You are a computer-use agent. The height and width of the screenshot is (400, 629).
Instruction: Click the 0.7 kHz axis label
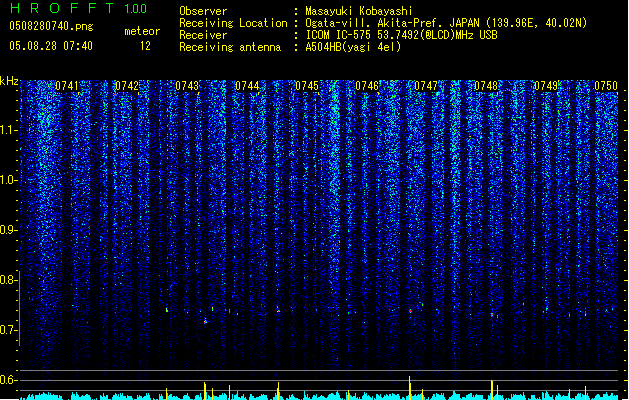point(9,330)
